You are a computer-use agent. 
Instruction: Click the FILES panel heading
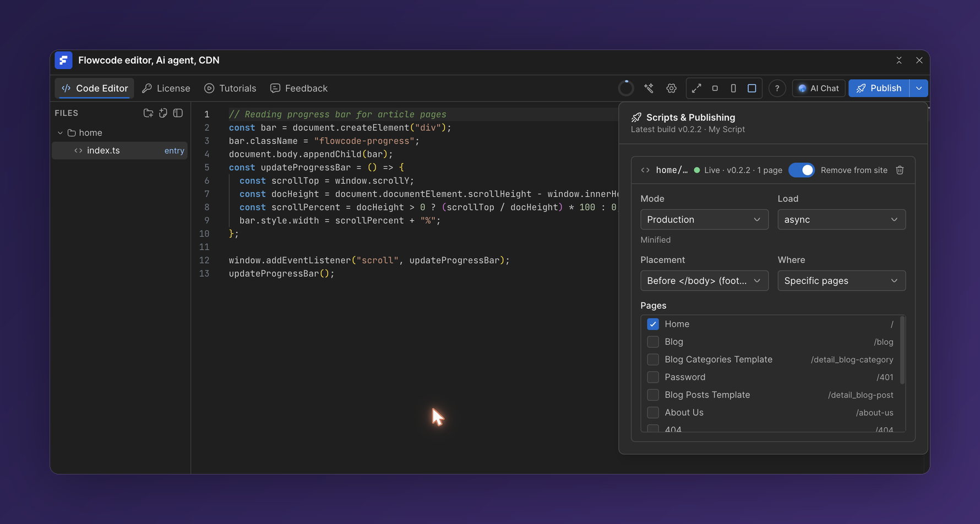click(x=67, y=113)
